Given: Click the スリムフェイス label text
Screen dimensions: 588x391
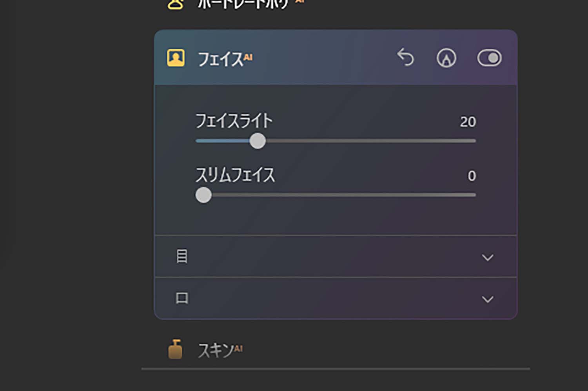Looking at the screenshot, I should coord(235,175).
